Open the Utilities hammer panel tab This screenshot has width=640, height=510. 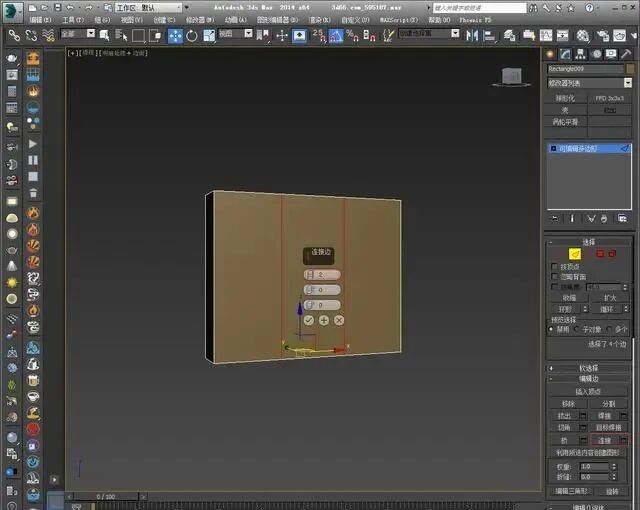(x=626, y=54)
